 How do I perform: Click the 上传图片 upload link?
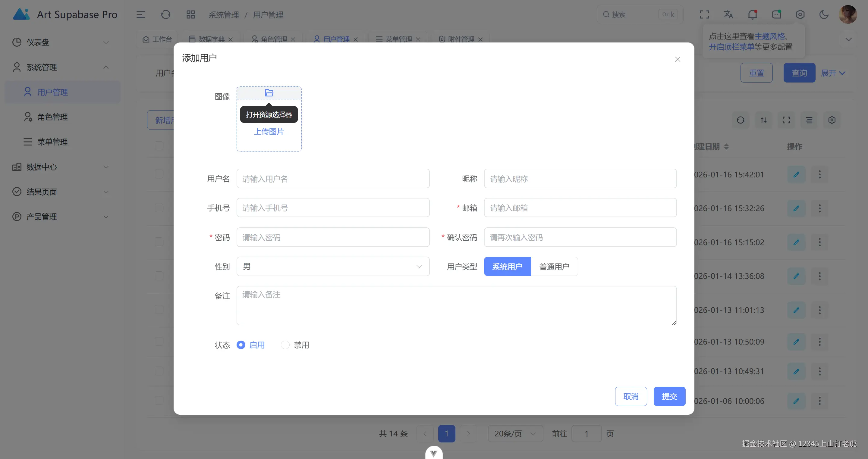(269, 131)
